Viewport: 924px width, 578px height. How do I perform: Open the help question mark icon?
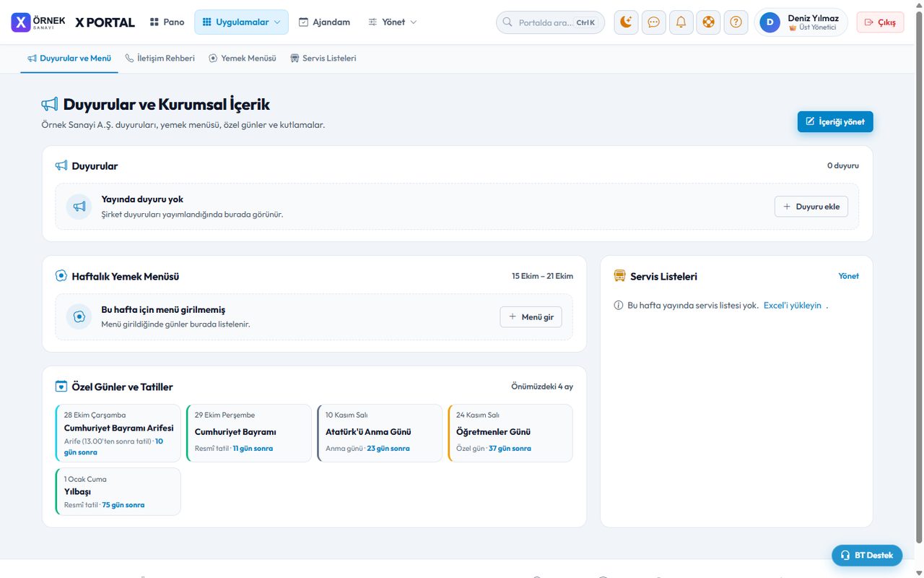point(736,22)
